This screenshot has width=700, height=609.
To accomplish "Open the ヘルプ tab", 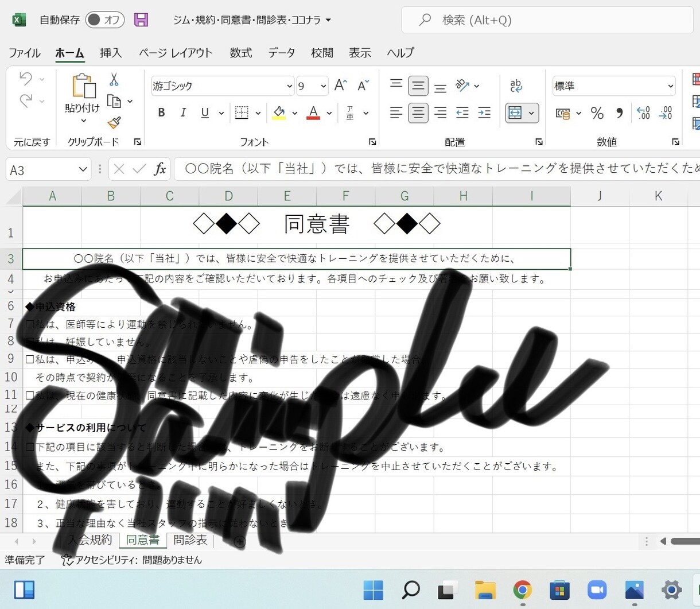I will [400, 53].
